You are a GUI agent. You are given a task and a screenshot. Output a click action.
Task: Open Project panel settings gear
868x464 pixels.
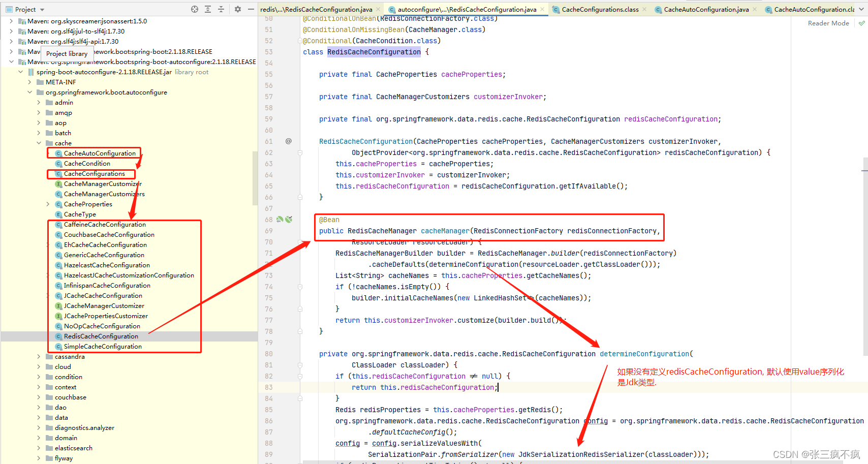(238, 9)
